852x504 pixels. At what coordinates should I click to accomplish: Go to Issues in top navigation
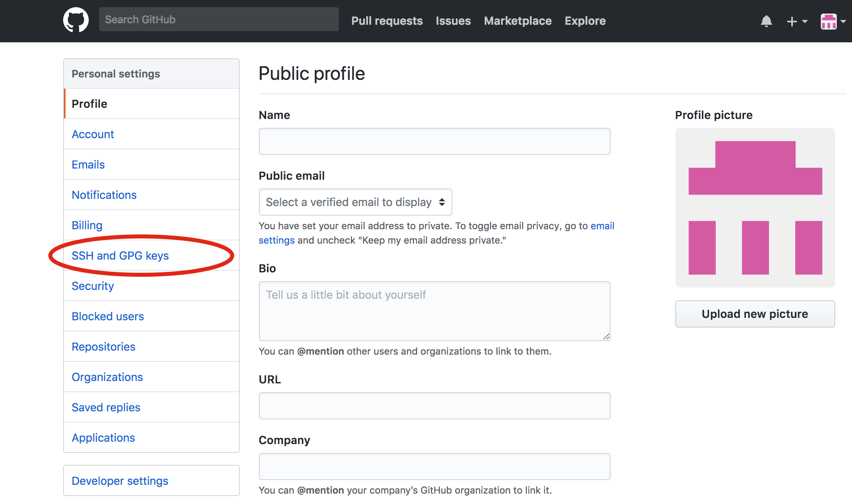pos(453,21)
